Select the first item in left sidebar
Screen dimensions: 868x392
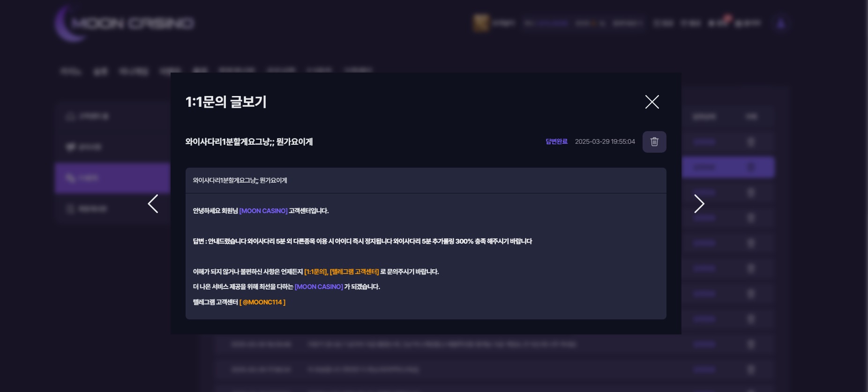[112, 116]
